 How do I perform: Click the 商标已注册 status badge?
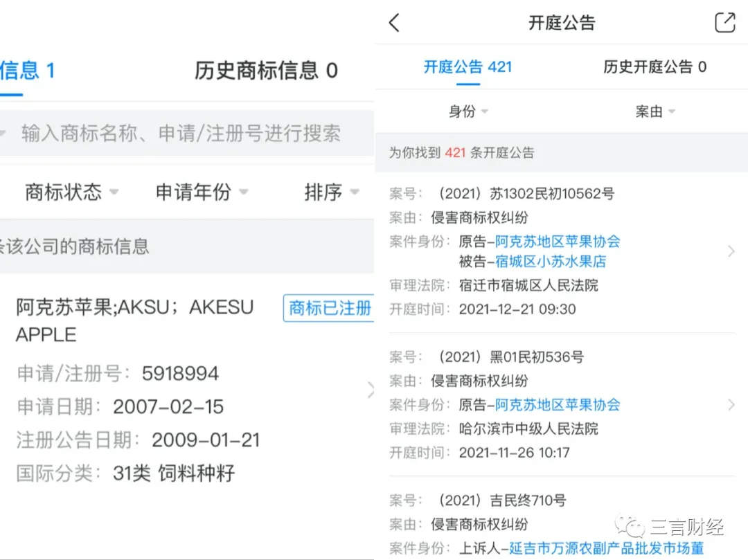tap(329, 308)
